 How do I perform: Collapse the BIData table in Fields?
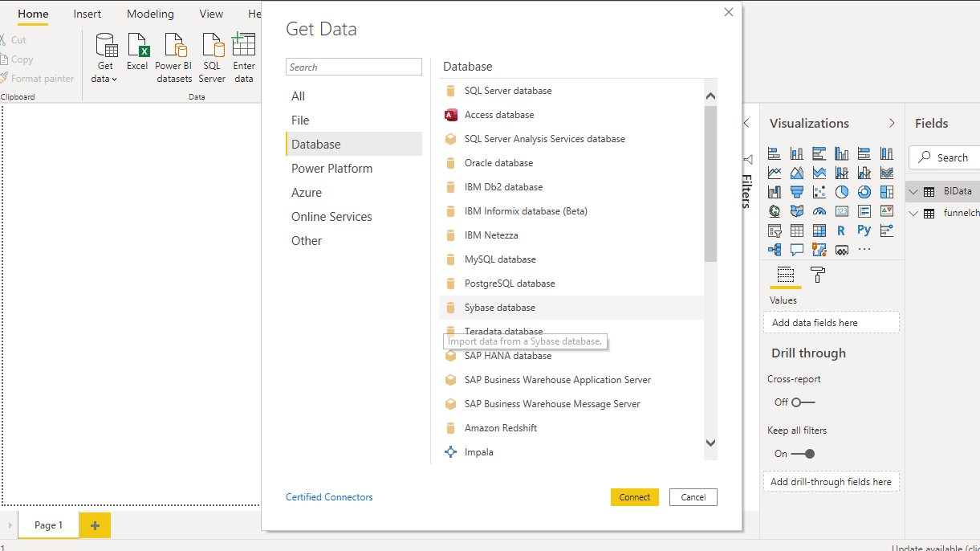coord(913,192)
